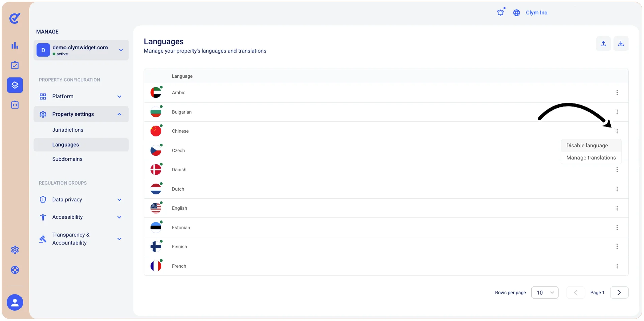This screenshot has height=321, width=644.
Task: Open the help lifebuoy sidebar icon
Action: (15, 270)
